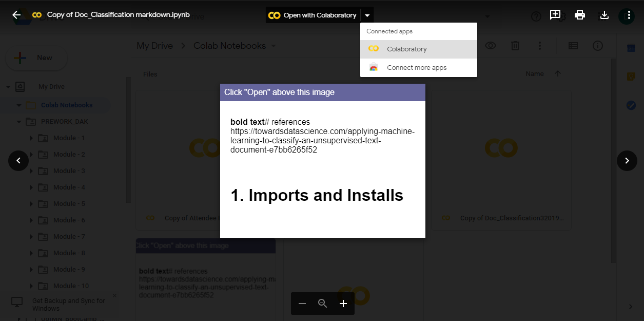Viewport: 644px width, 321px height.
Task: Show the previous file preview
Action: [18, 161]
